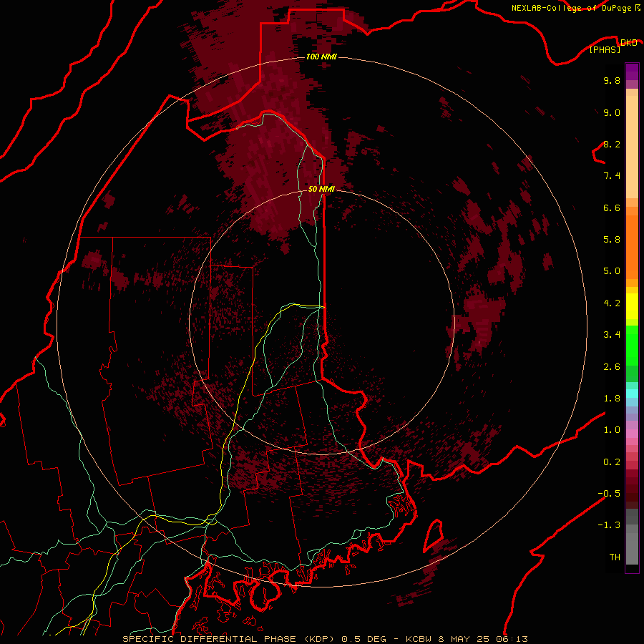
Task: Click the 100 NMI range ring label
Action: (x=321, y=57)
